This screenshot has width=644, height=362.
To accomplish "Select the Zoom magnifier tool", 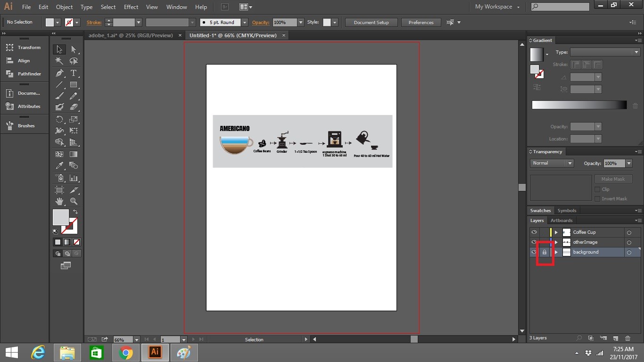I will [x=74, y=201].
